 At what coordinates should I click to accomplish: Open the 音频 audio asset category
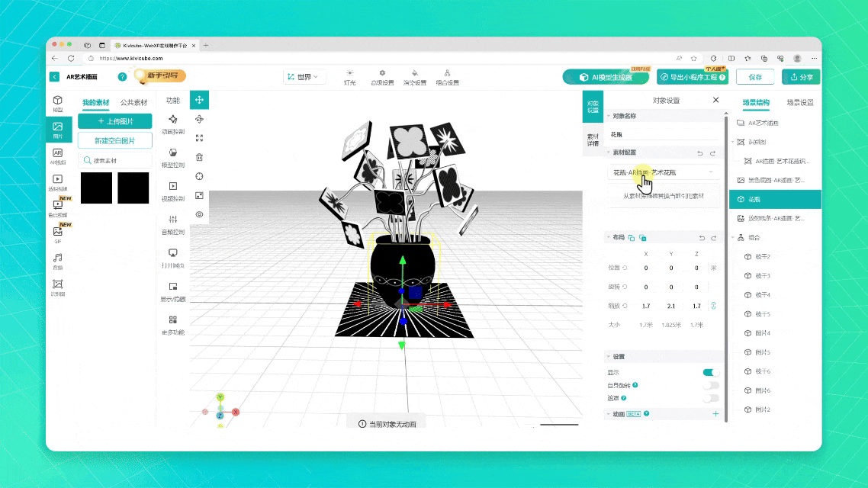[58, 261]
